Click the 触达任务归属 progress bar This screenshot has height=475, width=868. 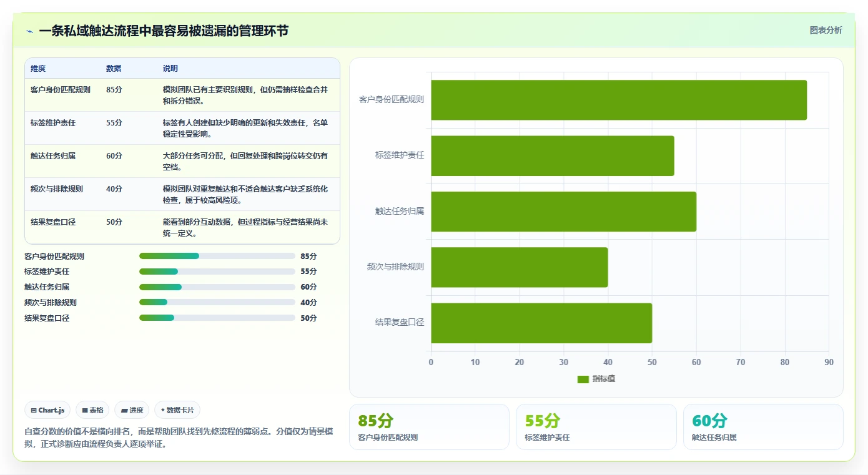(x=217, y=287)
